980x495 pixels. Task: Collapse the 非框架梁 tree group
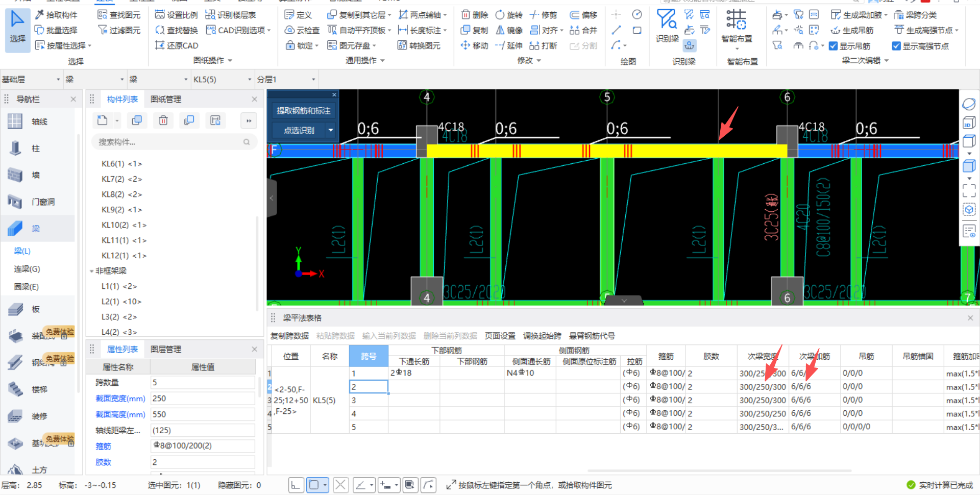pos(92,271)
